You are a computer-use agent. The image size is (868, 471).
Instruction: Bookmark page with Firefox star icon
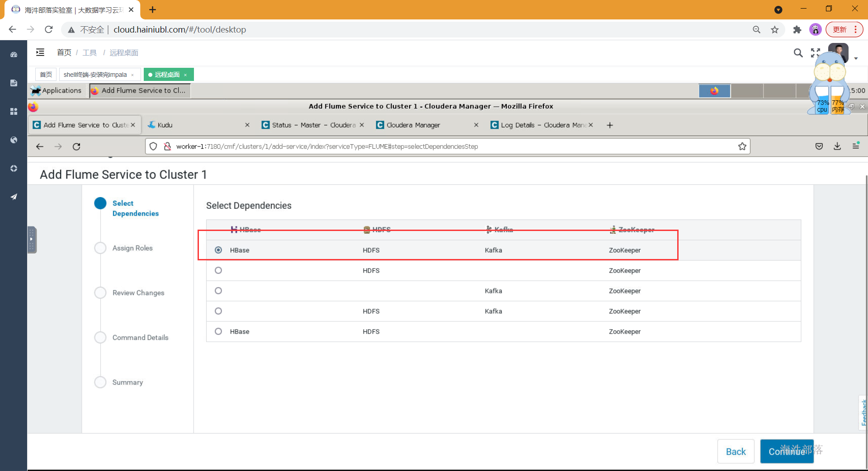(742, 146)
